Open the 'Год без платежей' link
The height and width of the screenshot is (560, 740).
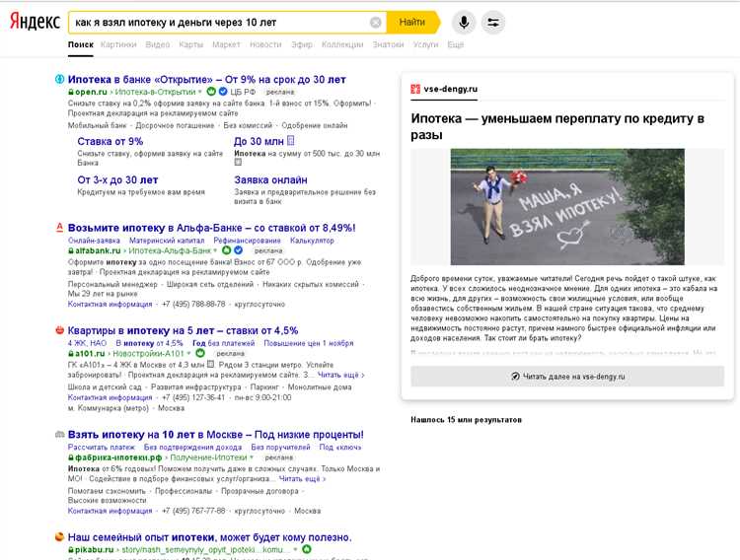coord(223,343)
